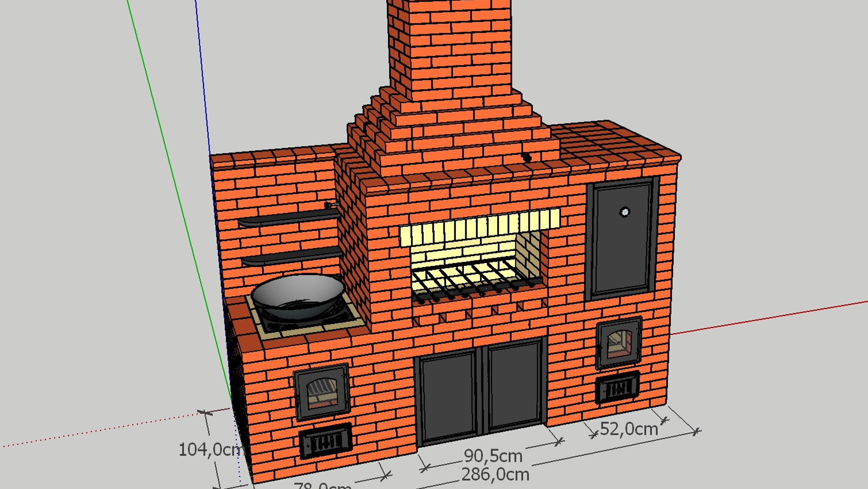Select the 90,5cm dimension label
The width and height of the screenshot is (868, 489).
coord(493,456)
